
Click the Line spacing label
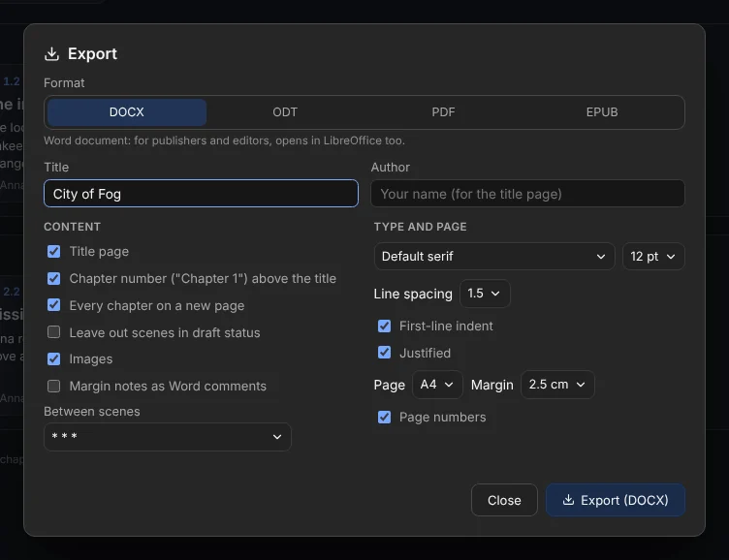pos(413,294)
